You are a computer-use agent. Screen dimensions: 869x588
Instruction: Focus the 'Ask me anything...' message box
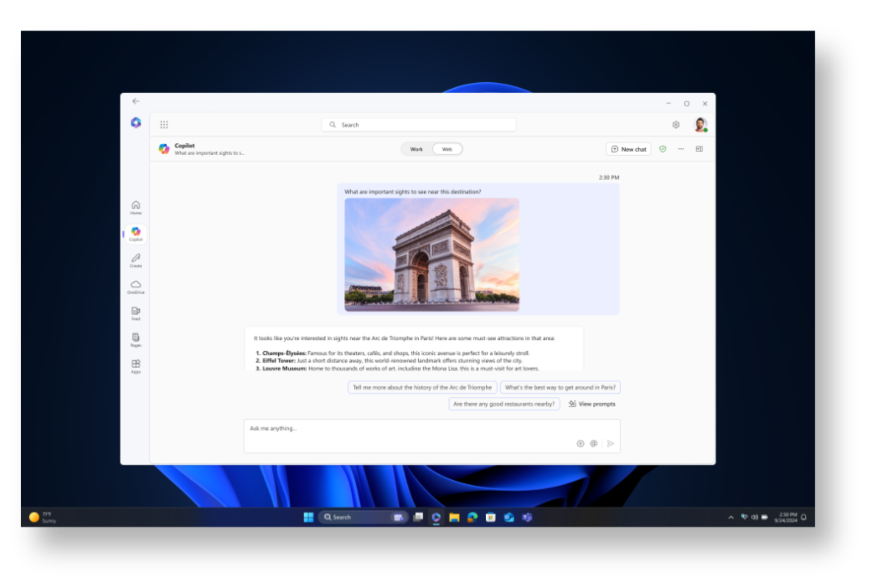point(432,436)
